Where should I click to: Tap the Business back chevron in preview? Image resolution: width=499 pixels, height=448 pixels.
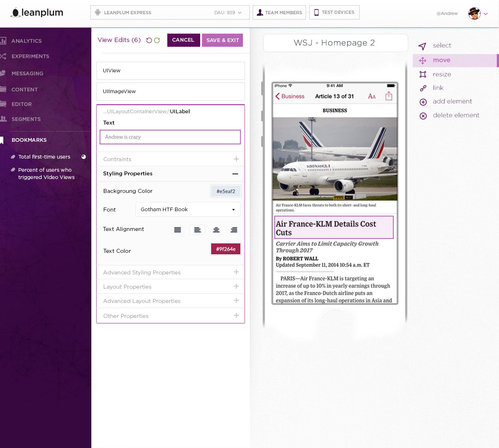point(278,96)
